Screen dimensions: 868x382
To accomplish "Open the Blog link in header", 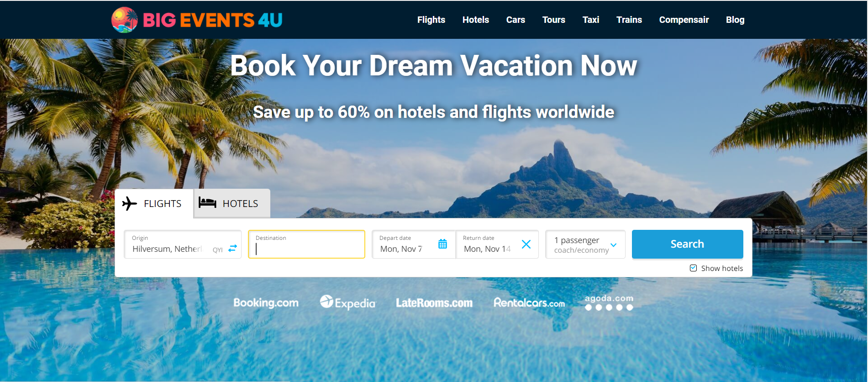I will (x=735, y=20).
